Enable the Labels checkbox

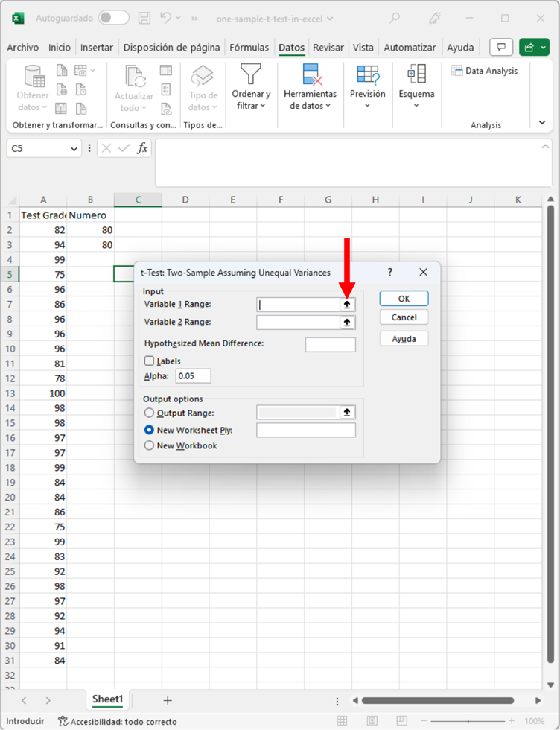coord(150,361)
